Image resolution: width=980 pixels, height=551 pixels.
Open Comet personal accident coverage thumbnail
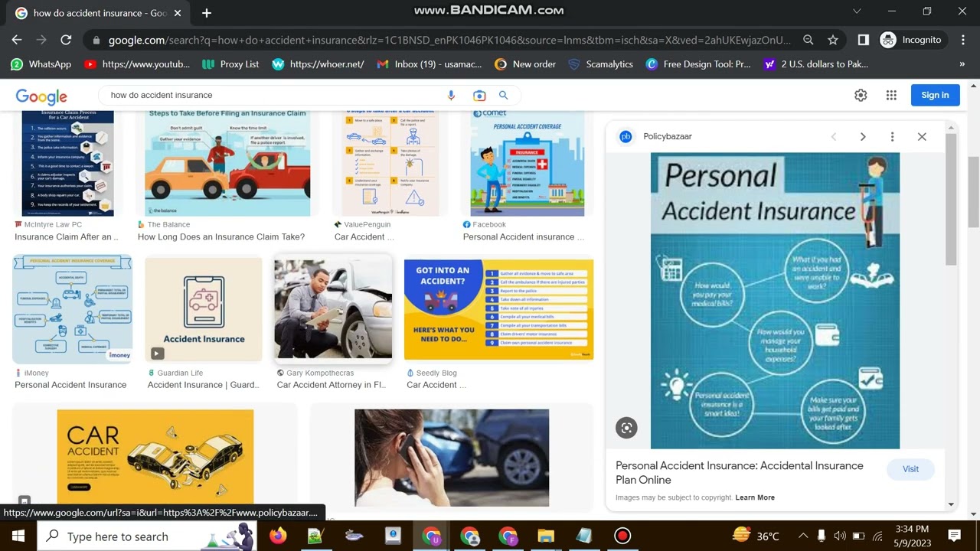528,163
